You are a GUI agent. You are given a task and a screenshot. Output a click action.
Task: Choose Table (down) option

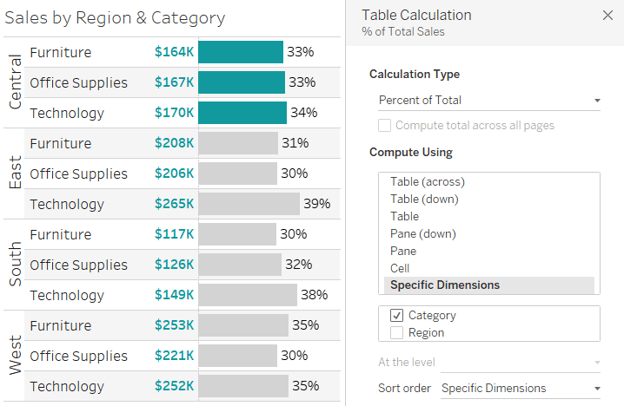pos(424,199)
